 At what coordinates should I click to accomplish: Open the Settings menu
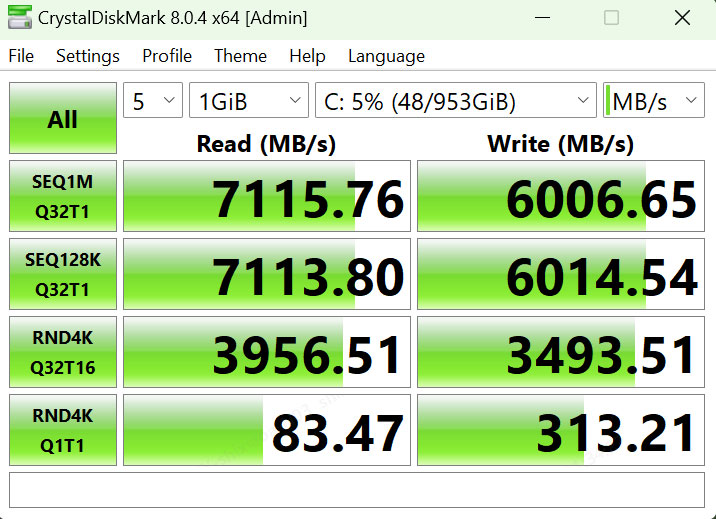tap(87, 56)
